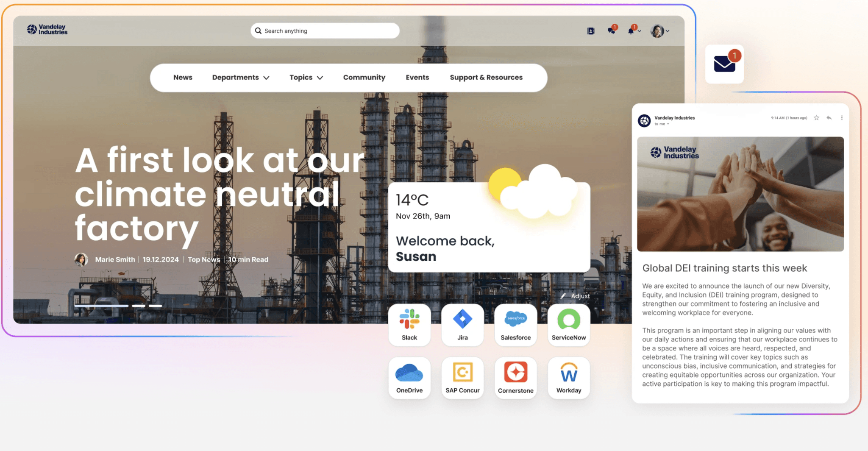The height and width of the screenshot is (451, 868).
Task: Click the Adjust button on the banner
Action: (x=575, y=296)
